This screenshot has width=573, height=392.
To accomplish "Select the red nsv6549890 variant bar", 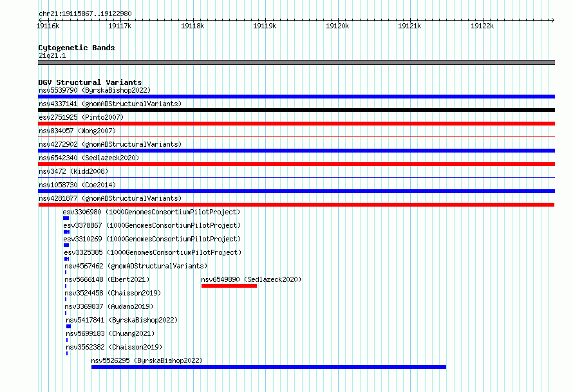I will pyautogui.click(x=229, y=286).
